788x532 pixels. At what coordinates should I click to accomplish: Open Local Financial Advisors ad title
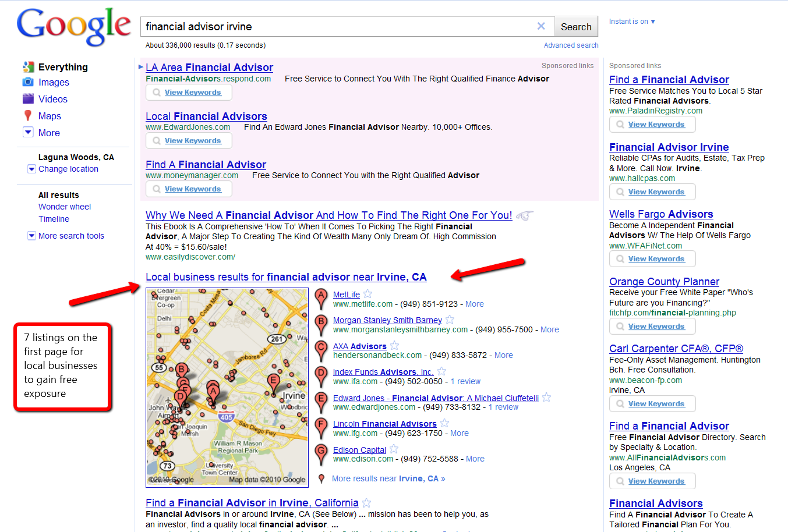206,116
